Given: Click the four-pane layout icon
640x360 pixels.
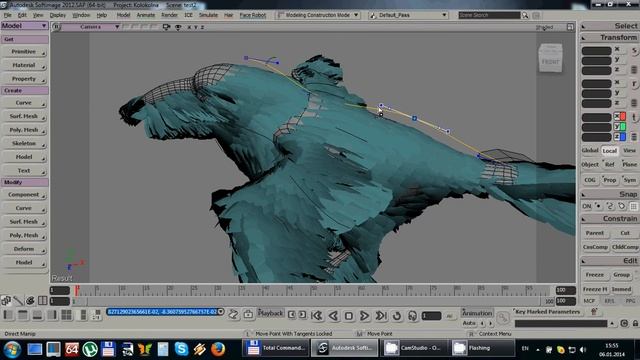Looking at the screenshot, I should click(66, 315).
